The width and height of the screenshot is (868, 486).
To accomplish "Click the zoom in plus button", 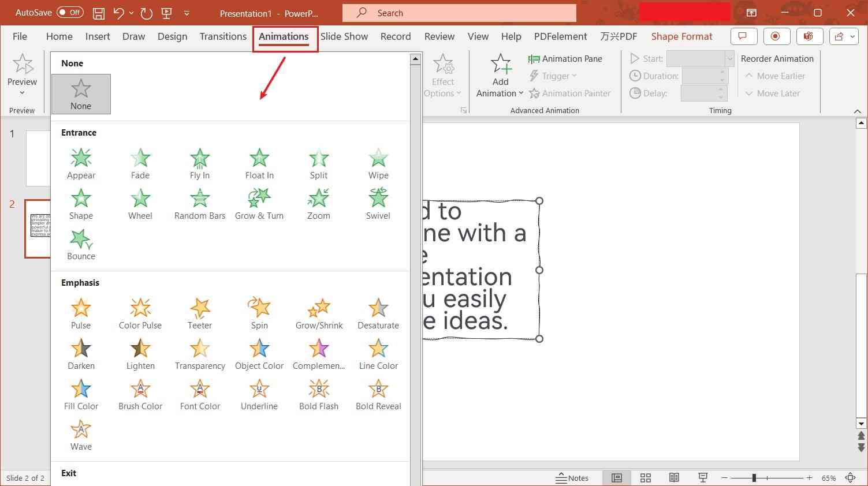I will [x=810, y=478].
